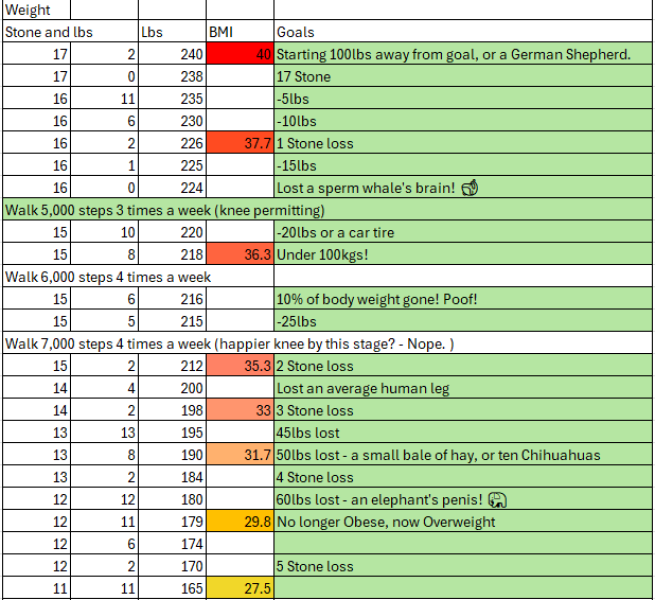655x600 pixels.
Task: Select the Lbs cell showing 165
Action: click(x=172, y=588)
